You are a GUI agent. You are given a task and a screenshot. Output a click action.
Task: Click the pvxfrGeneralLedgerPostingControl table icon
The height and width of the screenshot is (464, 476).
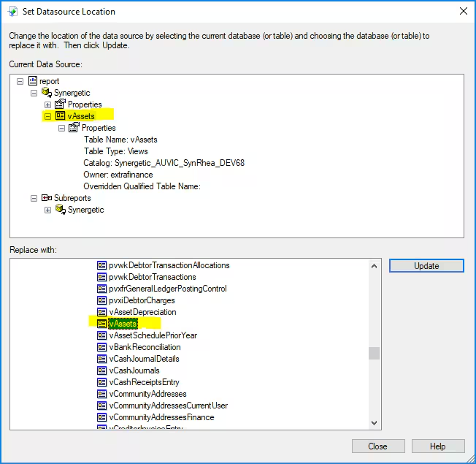point(101,289)
